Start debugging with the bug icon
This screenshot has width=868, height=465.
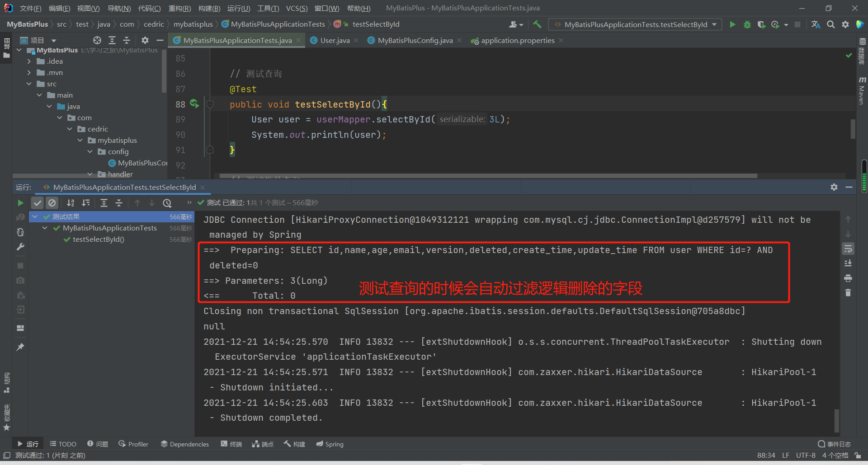click(747, 24)
